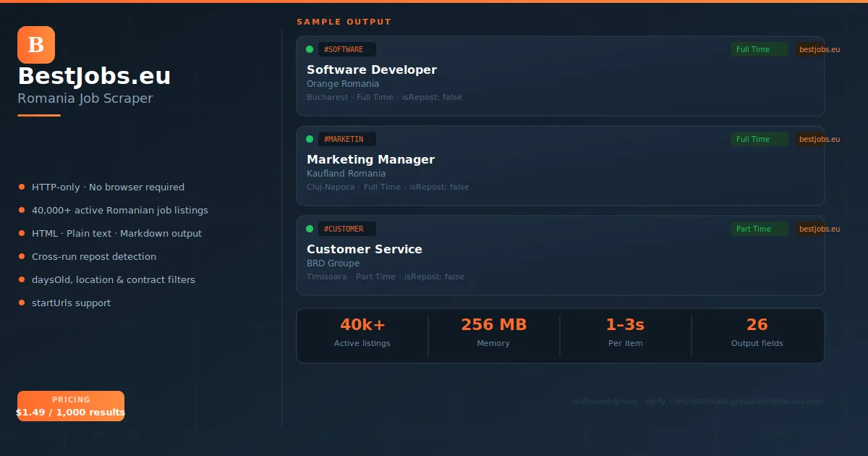
Task: Click the orange bullet next to startUrls support
Action: pyautogui.click(x=22, y=303)
